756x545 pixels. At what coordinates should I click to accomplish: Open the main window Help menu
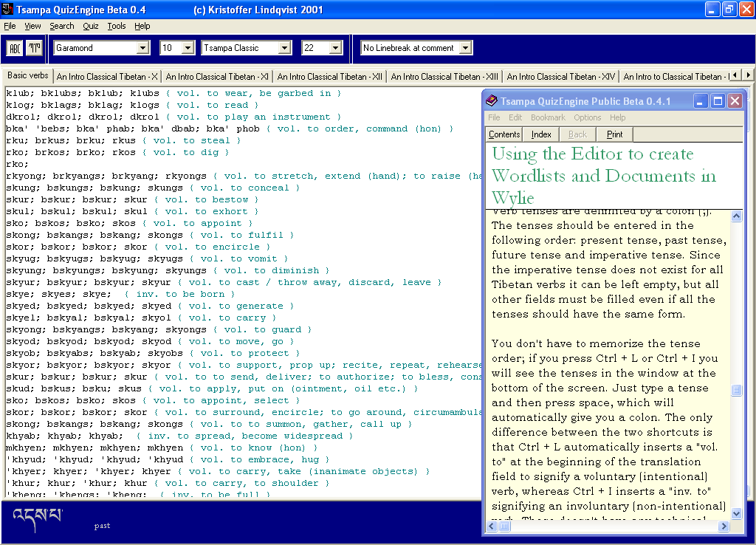point(142,26)
